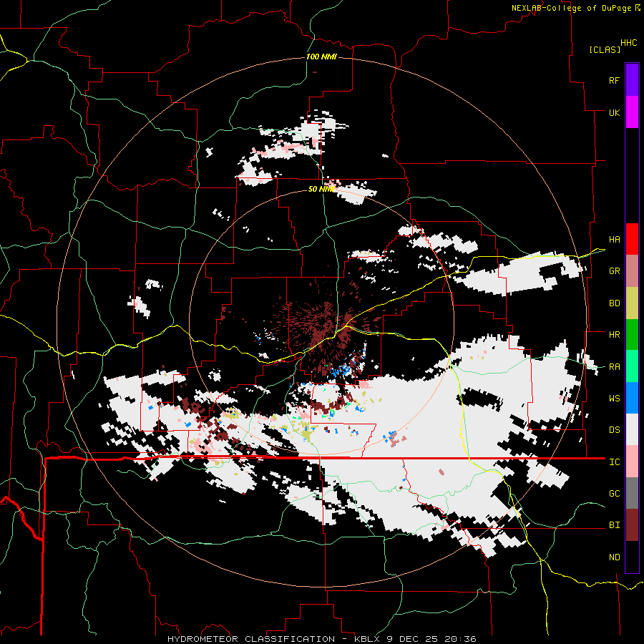Click the GC legend label

coord(614,494)
